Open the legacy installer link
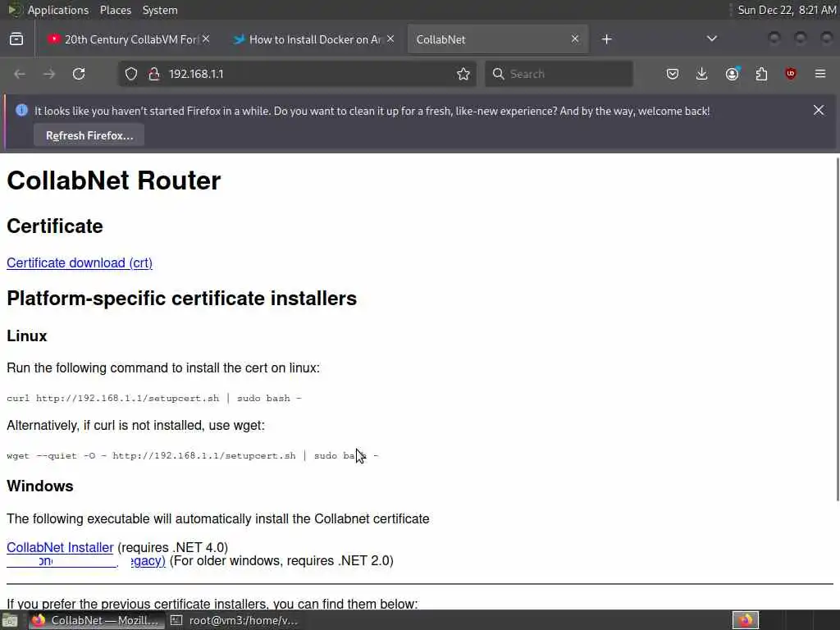Image resolution: width=840 pixels, height=630 pixels. (85, 561)
